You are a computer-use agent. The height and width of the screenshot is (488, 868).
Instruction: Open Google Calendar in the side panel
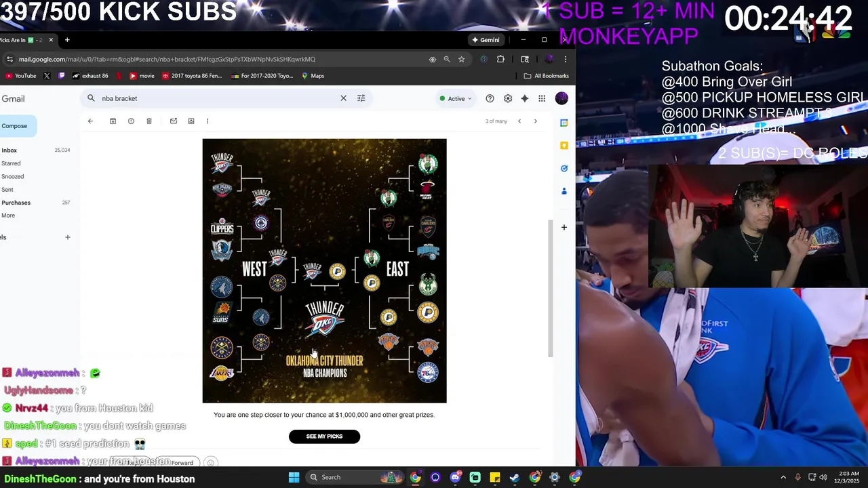pyautogui.click(x=564, y=123)
